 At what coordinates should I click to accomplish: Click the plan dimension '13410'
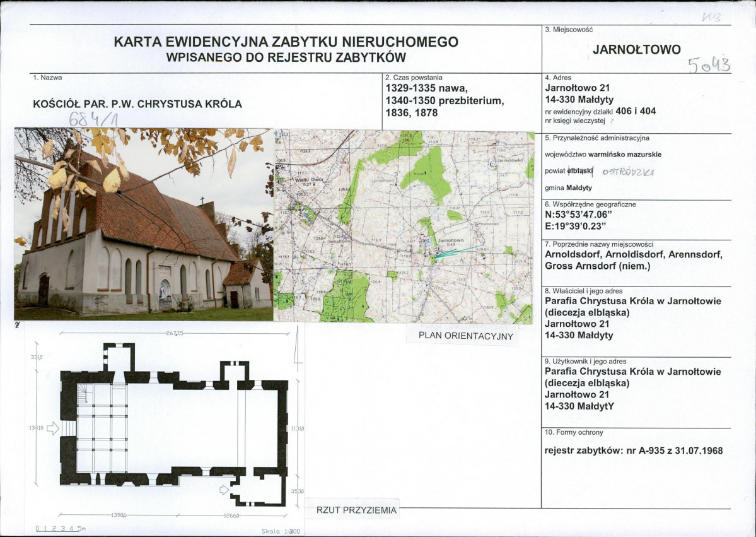pos(36,428)
